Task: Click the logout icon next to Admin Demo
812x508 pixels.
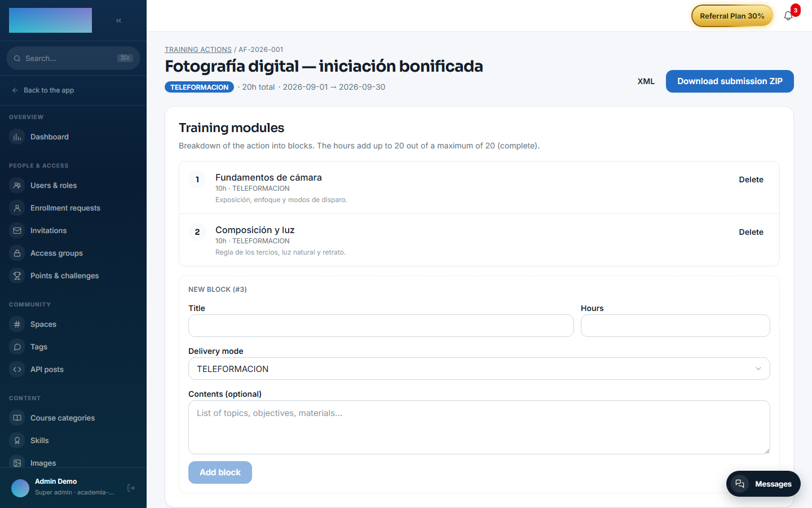Action: [131, 488]
